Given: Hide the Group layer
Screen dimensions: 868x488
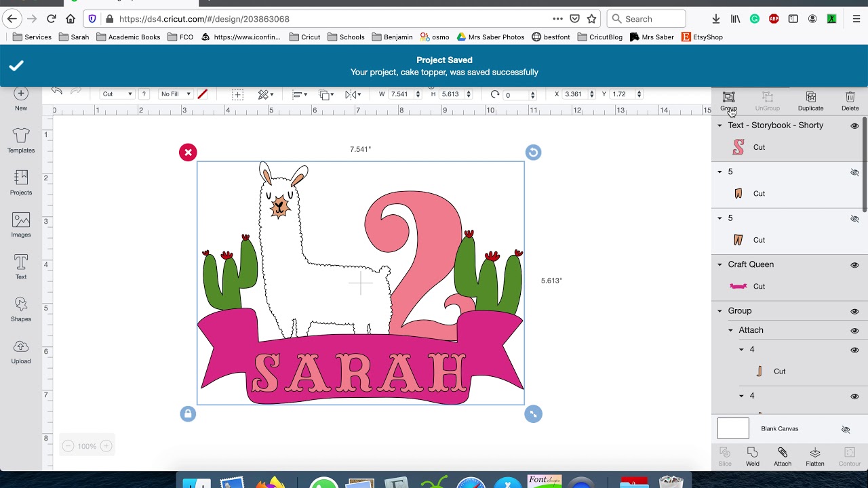Looking at the screenshot, I should [854, 311].
